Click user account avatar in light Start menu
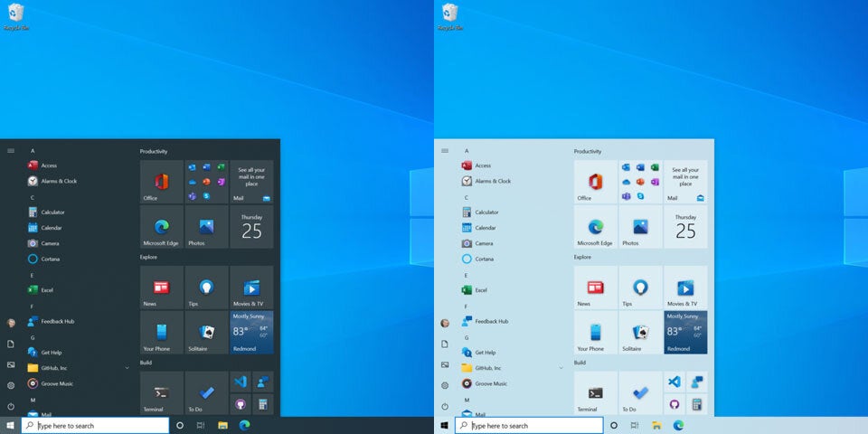The width and height of the screenshot is (868, 434). click(x=445, y=323)
